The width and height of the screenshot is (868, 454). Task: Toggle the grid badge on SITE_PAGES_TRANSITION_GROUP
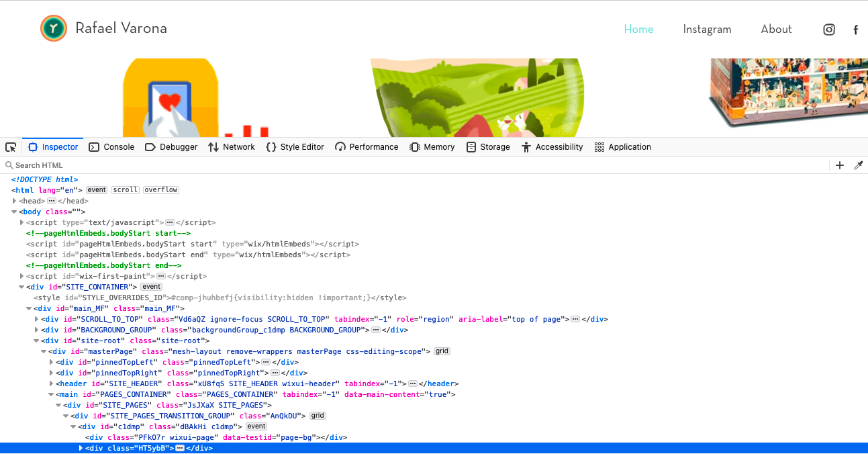point(318,416)
